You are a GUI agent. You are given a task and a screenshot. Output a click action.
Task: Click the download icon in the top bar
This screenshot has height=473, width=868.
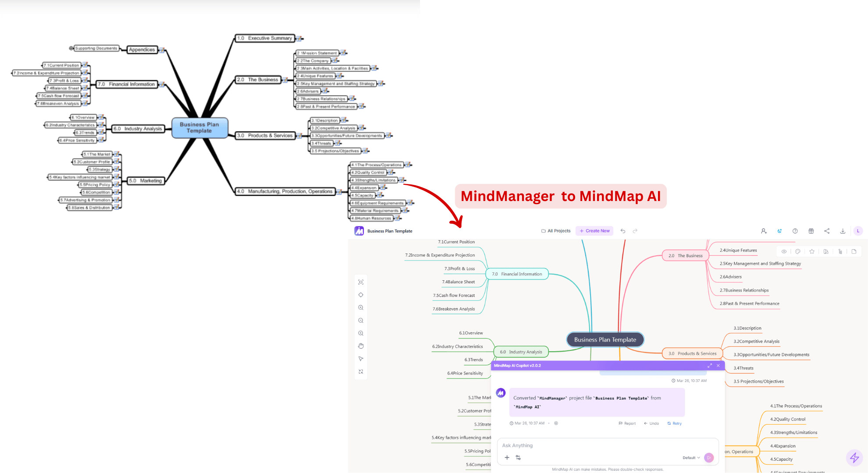pos(843,231)
